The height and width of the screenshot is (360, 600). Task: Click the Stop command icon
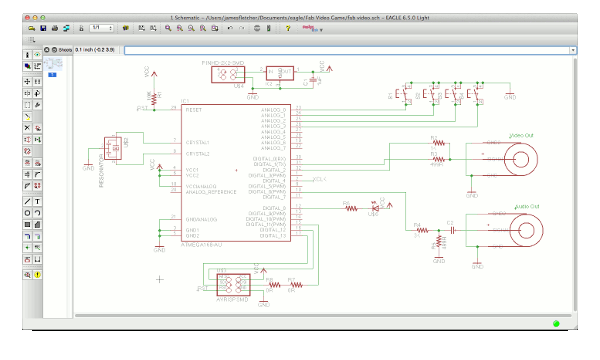click(257, 28)
